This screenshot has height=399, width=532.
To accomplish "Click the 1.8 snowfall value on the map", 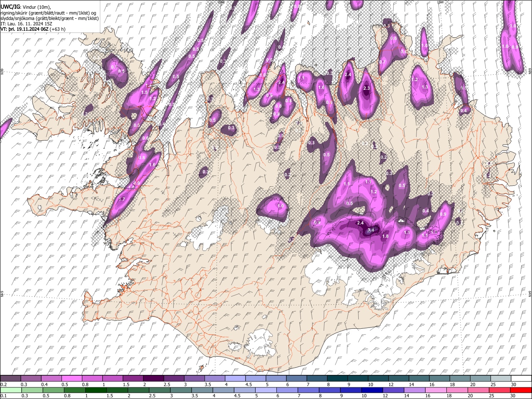I will [385, 236].
